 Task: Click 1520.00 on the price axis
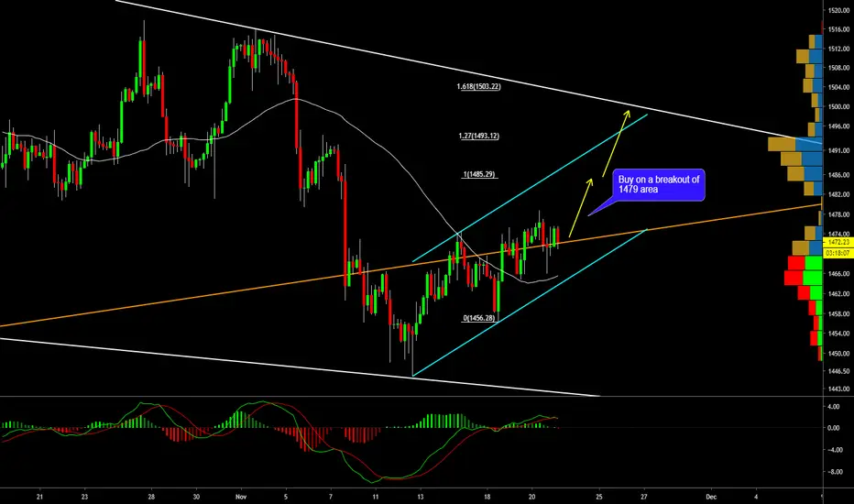tap(838, 10)
